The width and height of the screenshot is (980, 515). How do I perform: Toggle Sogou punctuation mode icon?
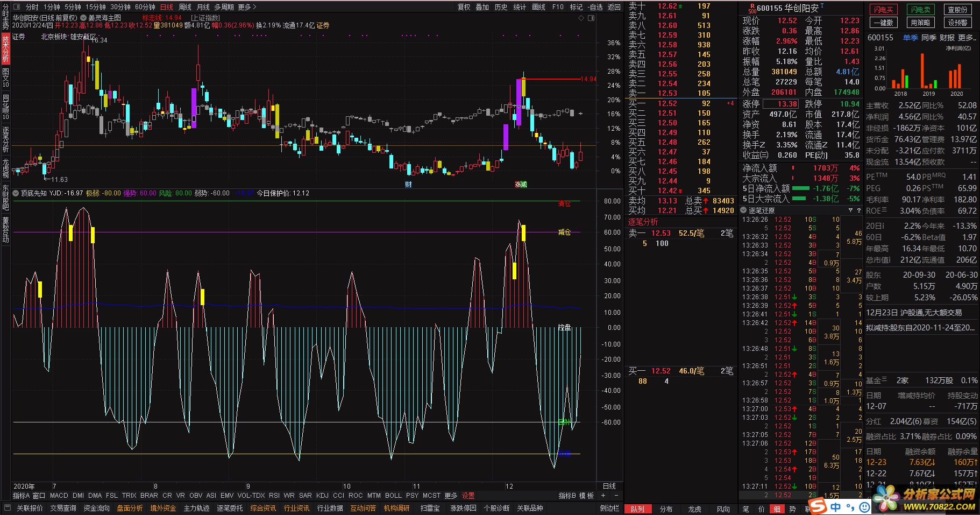(850, 506)
